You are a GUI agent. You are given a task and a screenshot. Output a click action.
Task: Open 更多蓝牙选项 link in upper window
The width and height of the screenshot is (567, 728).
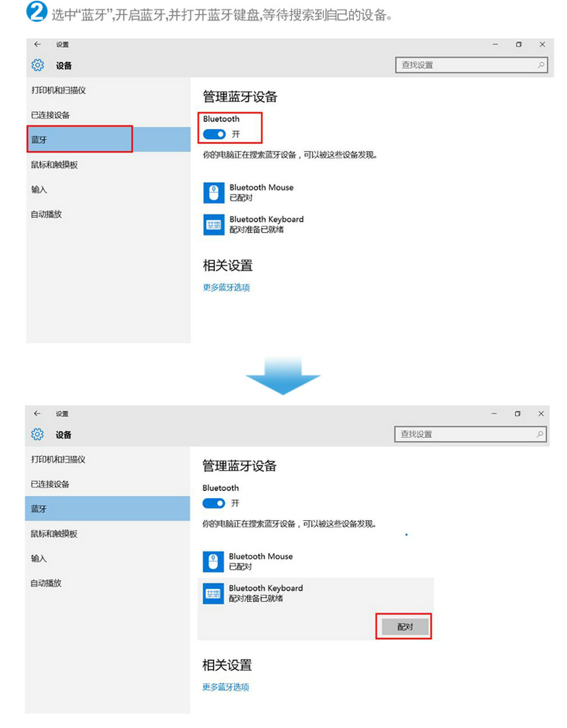point(226,288)
